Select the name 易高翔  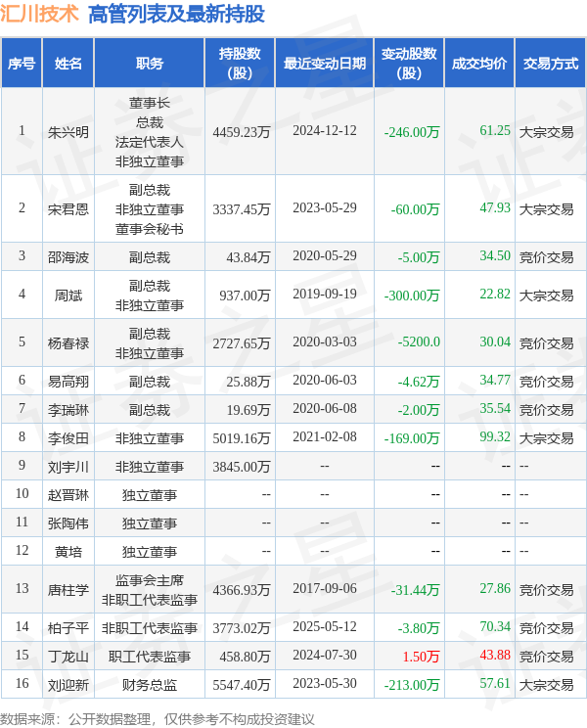pyautogui.click(x=68, y=382)
